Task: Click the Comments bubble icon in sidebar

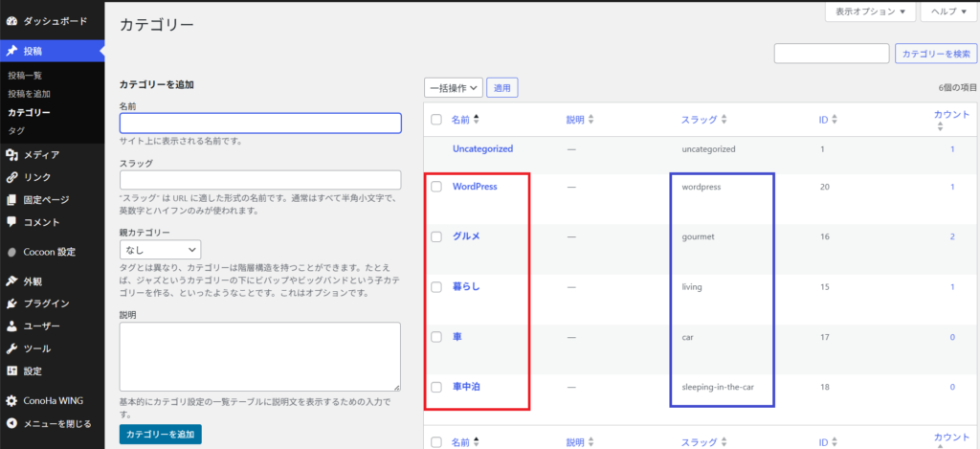Action: pyautogui.click(x=11, y=222)
